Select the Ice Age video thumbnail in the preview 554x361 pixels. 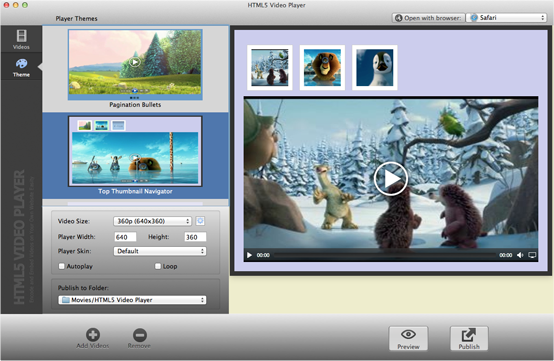tap(270, 67)
